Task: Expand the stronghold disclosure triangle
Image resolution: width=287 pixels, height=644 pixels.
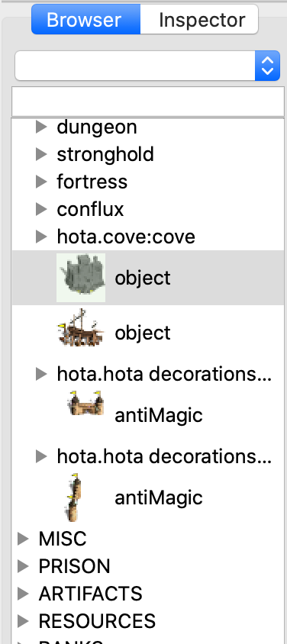Action: [x=41, y=154]
